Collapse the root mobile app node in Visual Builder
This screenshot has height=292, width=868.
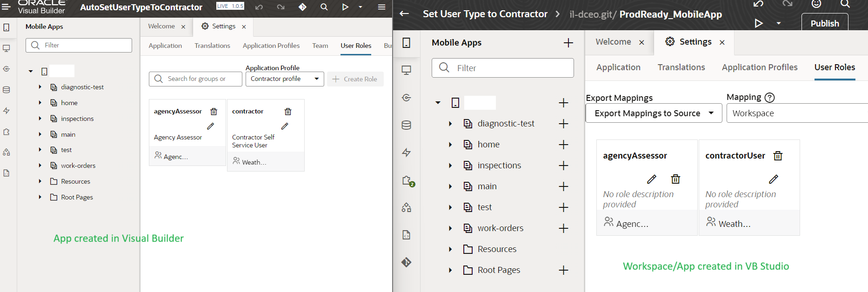click(31, 71)
